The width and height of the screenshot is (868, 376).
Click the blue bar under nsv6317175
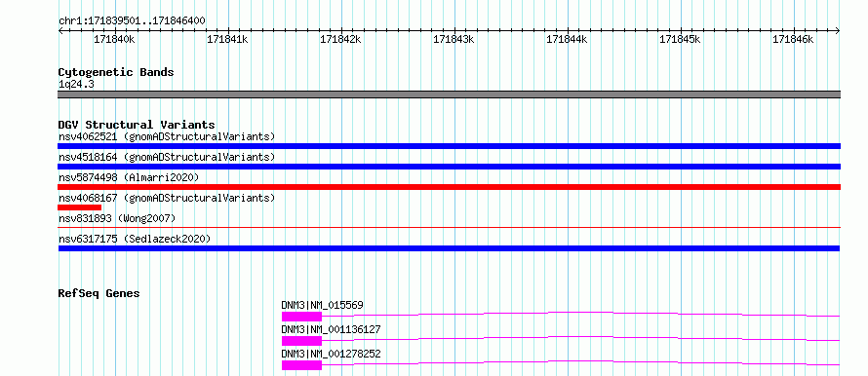pyautogui.click(x=449, y=248)
